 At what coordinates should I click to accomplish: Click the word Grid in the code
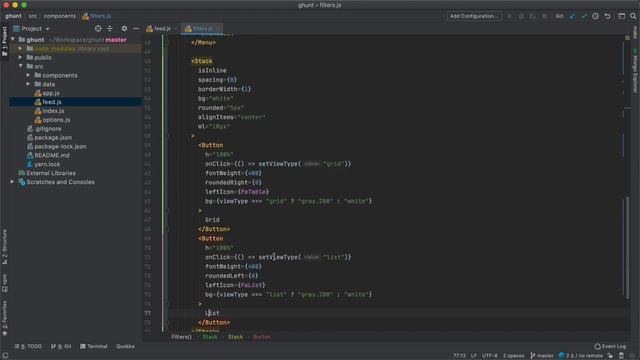pos(212,220)
